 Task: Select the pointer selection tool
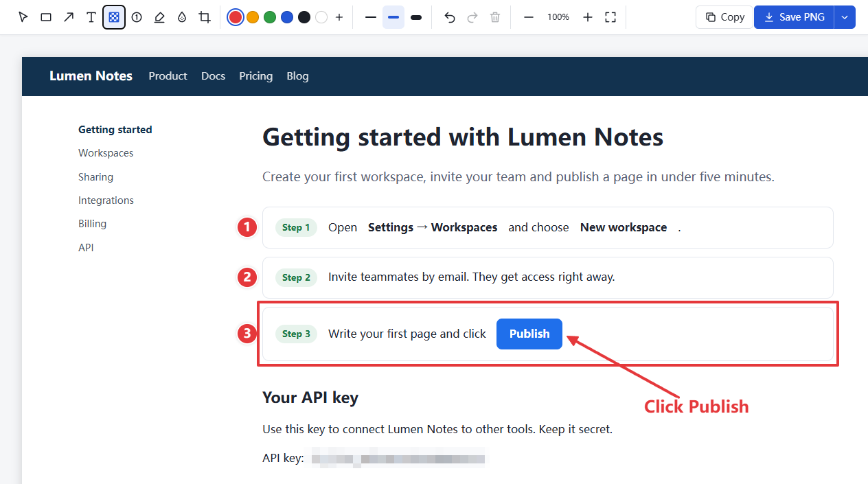[23, 17]
